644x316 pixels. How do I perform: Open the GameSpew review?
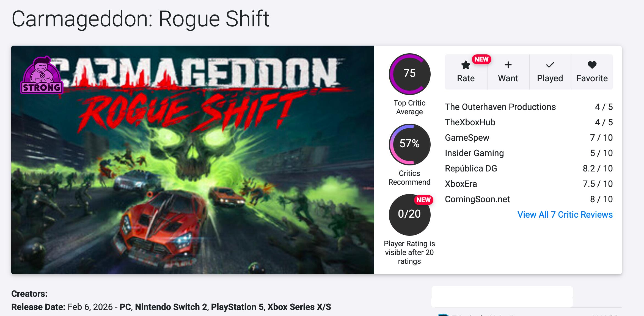point(467,138)
